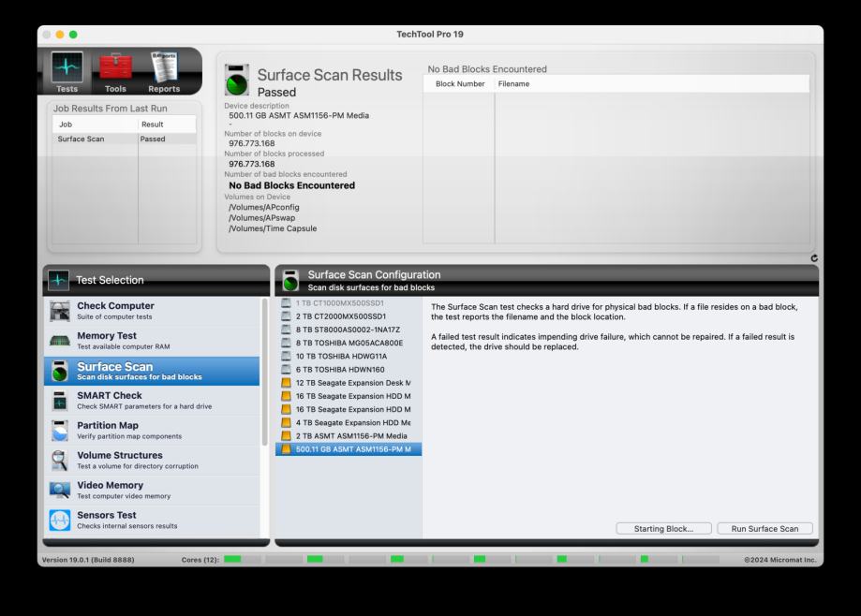Click /Volumes/Time Capsule volume text

273,228
